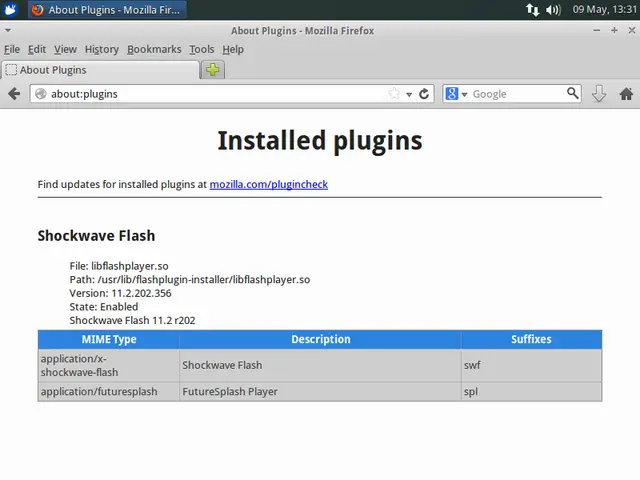Open the URL history dropdown arrow
This screenshot has height=480, width=640.
[x=409, y=94]
